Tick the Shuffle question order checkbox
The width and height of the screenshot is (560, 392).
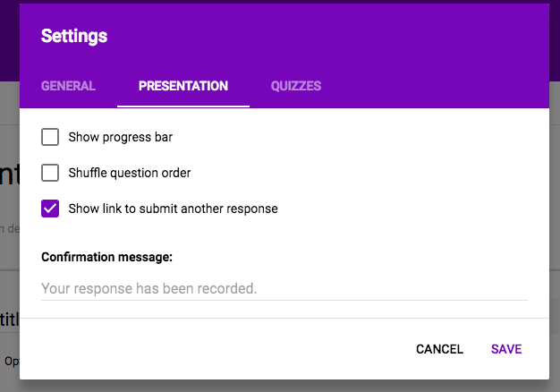[x=51, y=173]
